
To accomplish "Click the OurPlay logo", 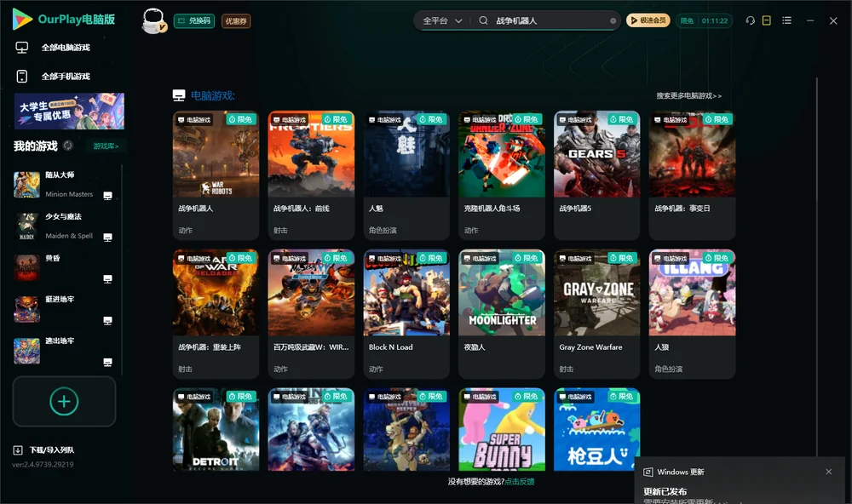I will pos(64,20).
